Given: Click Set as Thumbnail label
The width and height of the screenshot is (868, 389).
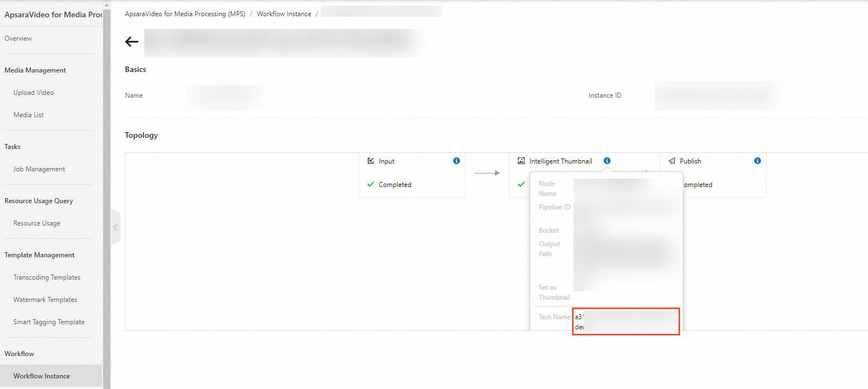Looking at the screenshot, I should (x=554, y=292).
